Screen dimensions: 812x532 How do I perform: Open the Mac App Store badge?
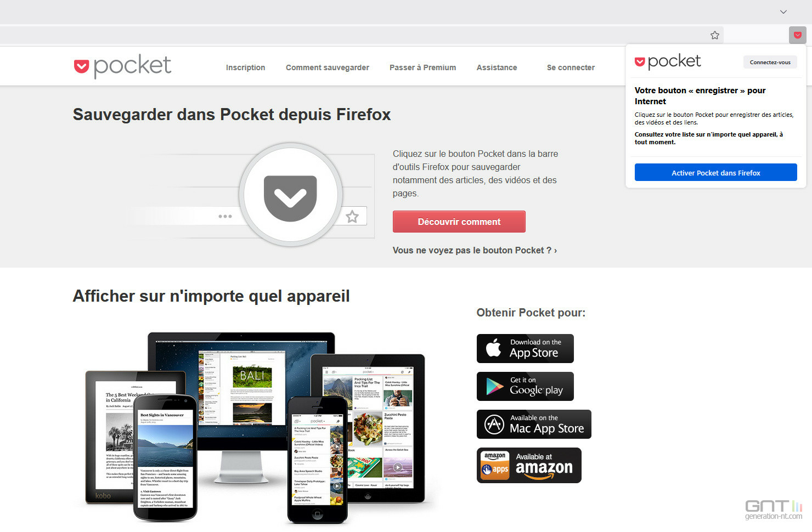pos(534,424)
